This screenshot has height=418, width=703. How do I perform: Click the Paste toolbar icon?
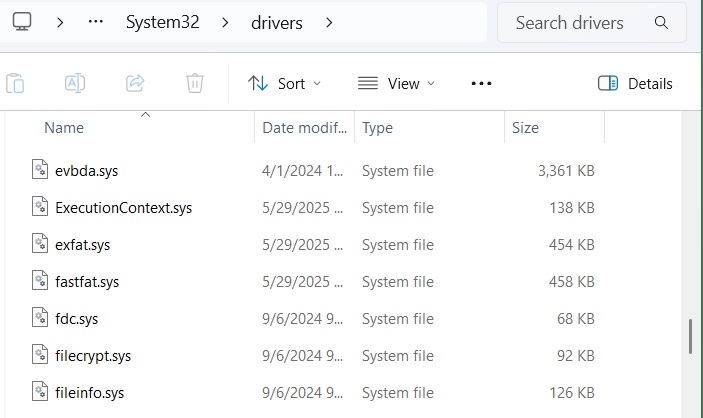pyautogui.click(x=15, y=83)
